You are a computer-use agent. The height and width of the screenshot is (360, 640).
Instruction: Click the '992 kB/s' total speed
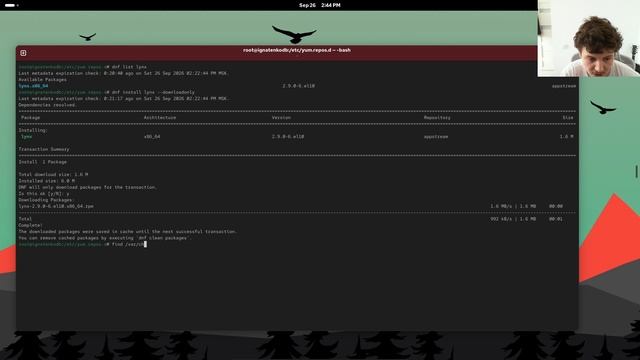501,219
